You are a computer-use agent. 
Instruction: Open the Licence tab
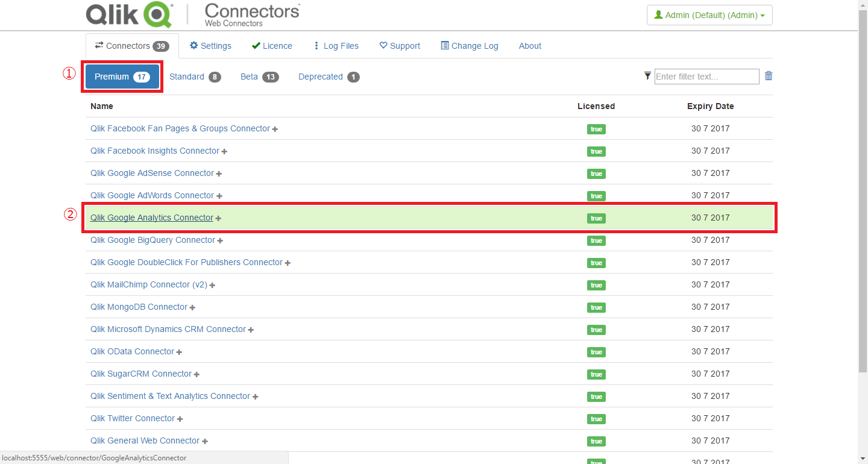(x=272, y=46)
